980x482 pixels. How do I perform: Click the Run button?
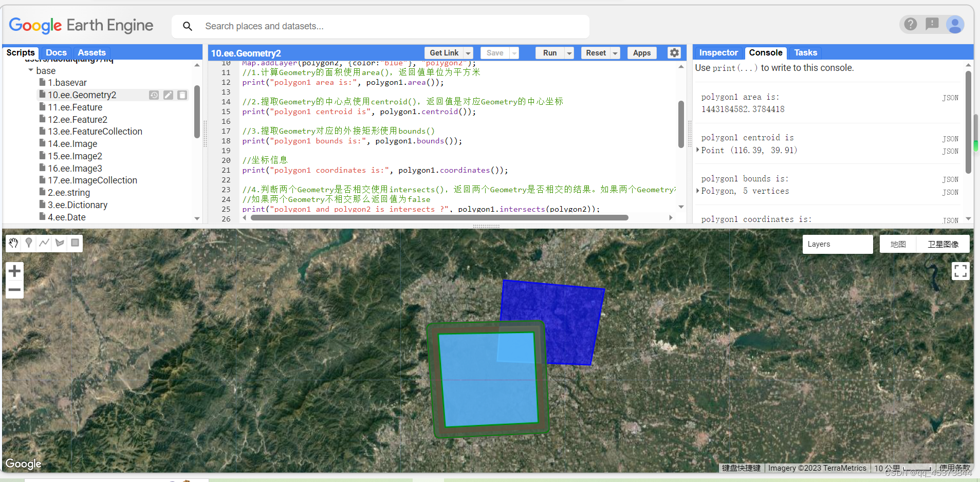pos(550,53)
